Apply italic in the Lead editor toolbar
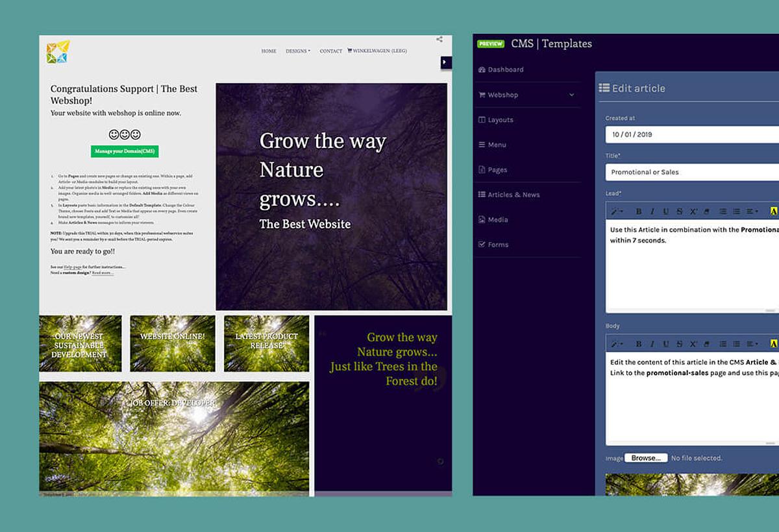This screenshot has width=779, height=532. [x=652, y=212]
